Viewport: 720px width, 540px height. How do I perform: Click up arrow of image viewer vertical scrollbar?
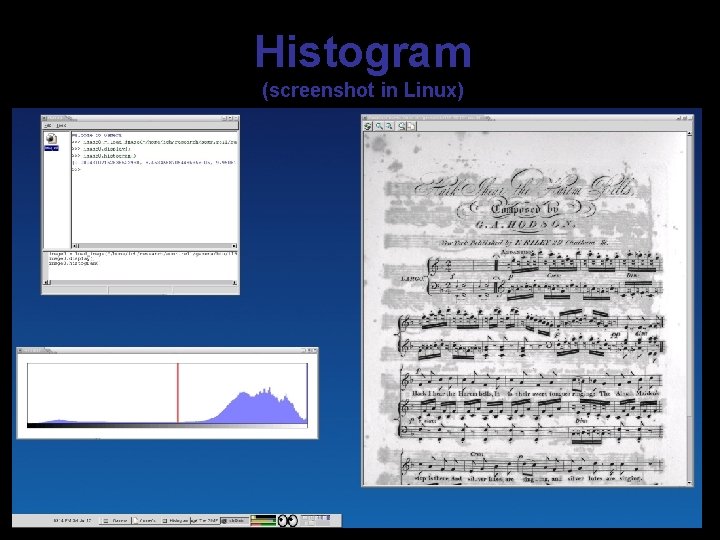689,134
